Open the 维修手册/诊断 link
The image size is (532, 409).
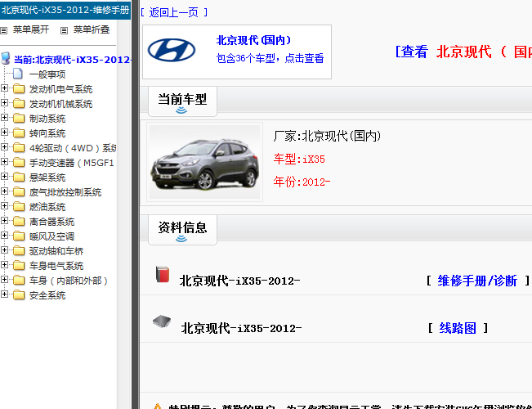pos(477,281)
